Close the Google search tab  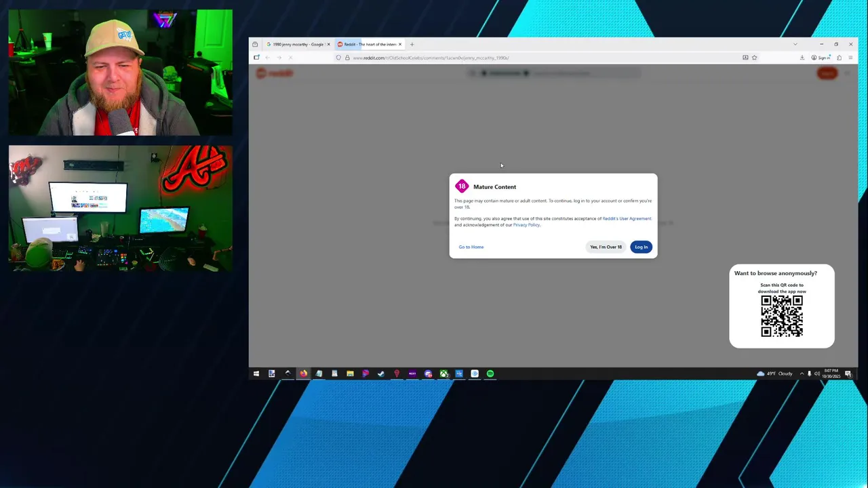pos(328,44)
